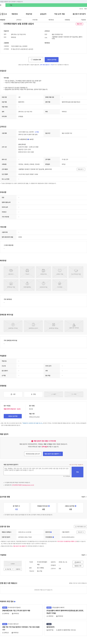
Task: Switch to the 전형방법 section tab
Action: 67,20
